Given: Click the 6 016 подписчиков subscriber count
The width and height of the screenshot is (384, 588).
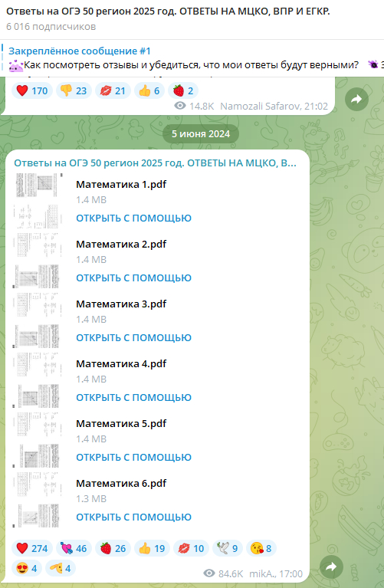Looking at the screenshot, I should [x=51, y=27].
